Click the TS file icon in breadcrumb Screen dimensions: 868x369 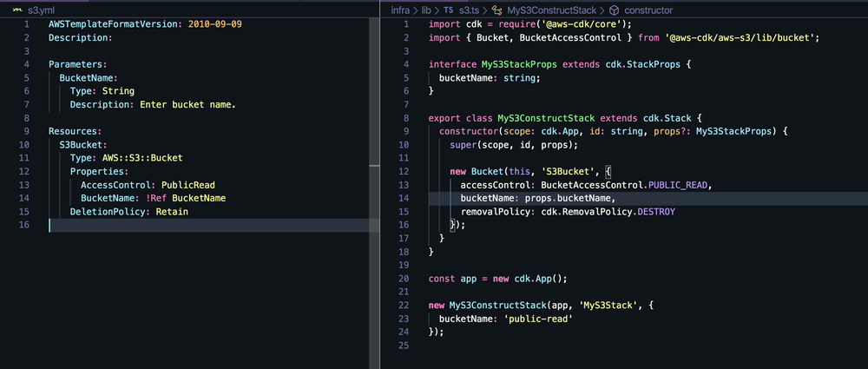point(449,10)
